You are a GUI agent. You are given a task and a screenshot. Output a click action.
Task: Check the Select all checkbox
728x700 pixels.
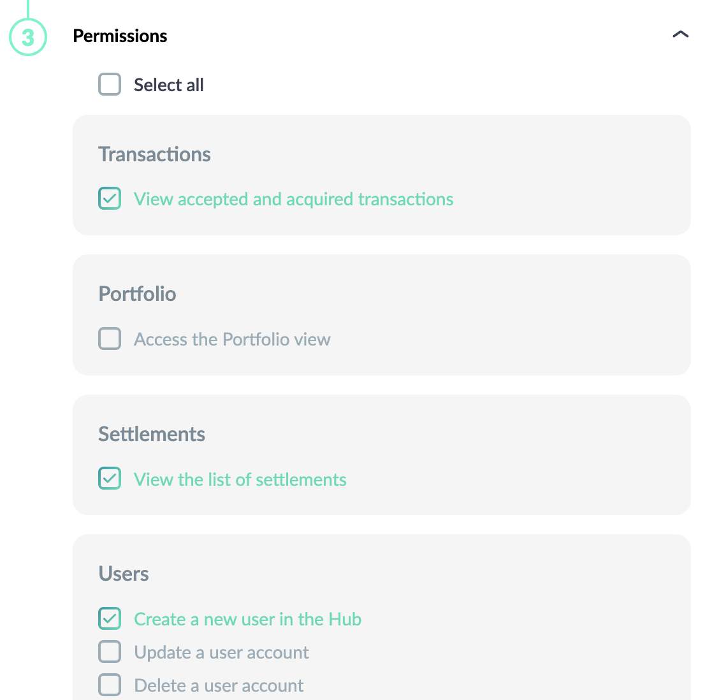click(x=110, y=85)
